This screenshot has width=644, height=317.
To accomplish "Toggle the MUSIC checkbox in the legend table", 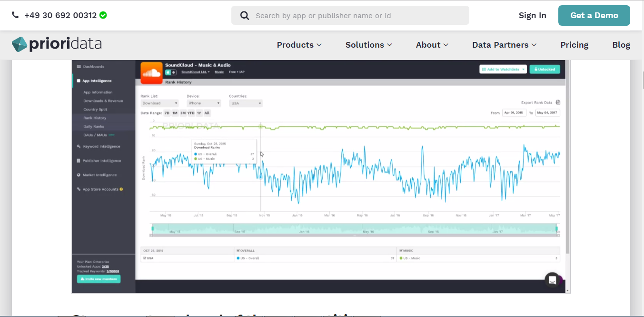I will click(401, 250).
